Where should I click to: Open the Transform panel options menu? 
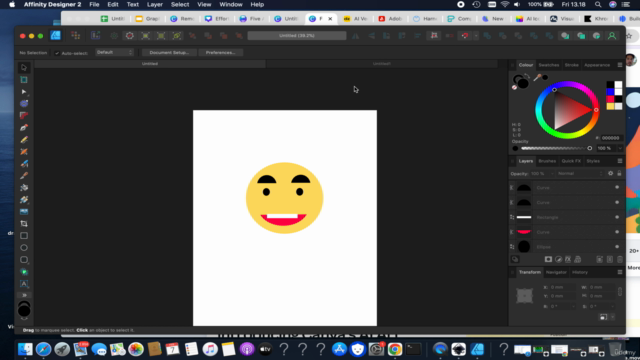coord(620,272)
